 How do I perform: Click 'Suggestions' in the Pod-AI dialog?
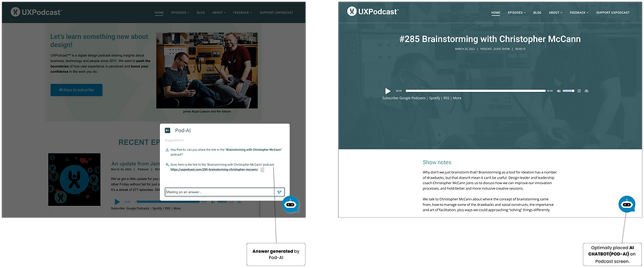[174, 140]
